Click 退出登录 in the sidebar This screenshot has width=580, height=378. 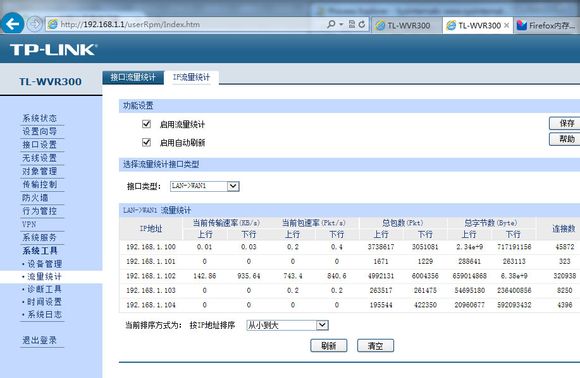coord(40,340)
